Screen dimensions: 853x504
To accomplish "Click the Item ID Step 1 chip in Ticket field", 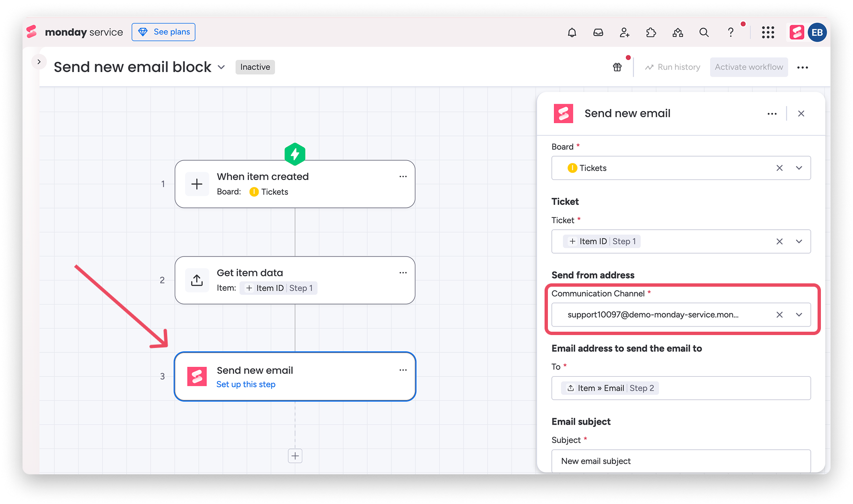I will click(x=602, y=242).
